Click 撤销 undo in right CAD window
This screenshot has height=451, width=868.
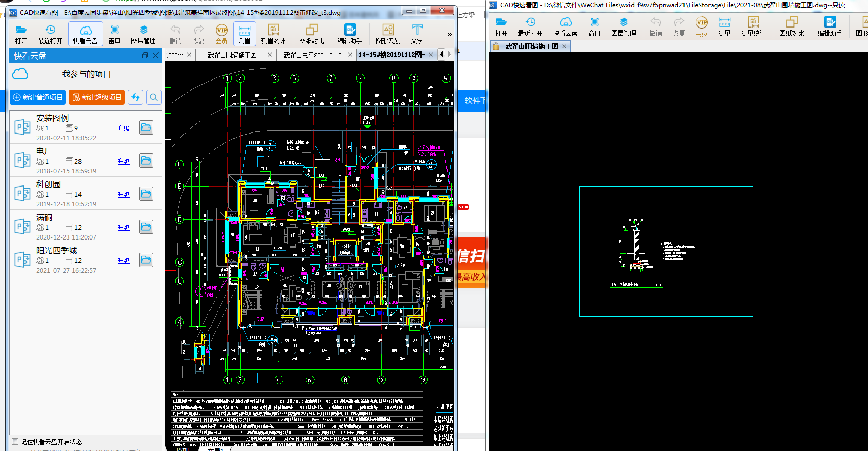click(x=656, y=27)
